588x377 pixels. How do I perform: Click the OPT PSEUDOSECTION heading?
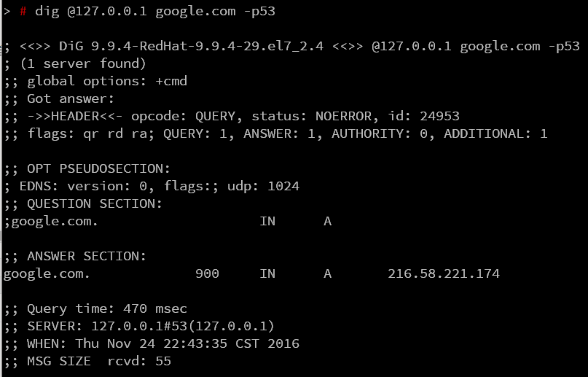[98, 168]
